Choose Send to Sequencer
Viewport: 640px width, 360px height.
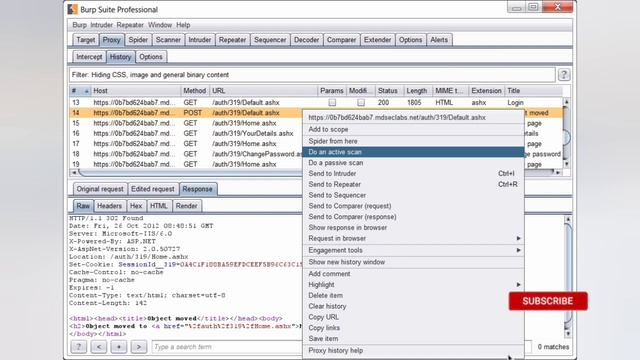pyautogui.click(x=413, y=195)
